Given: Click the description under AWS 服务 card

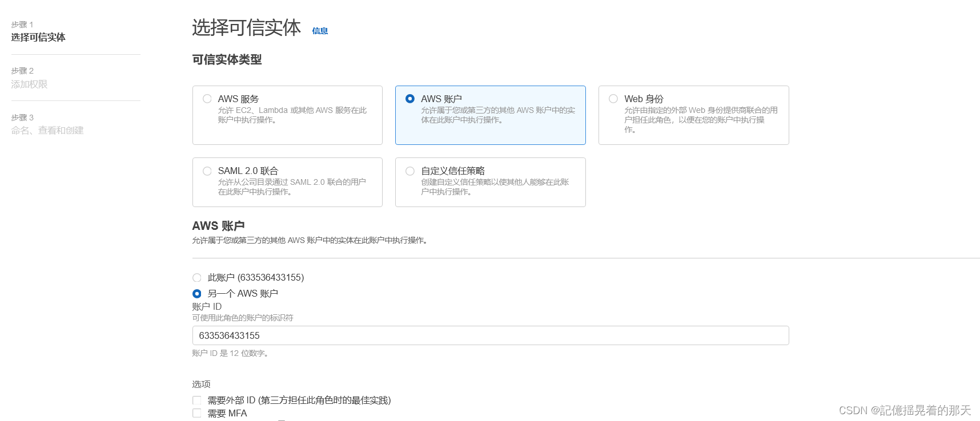Looking at the screenshot, I should 292,115.
